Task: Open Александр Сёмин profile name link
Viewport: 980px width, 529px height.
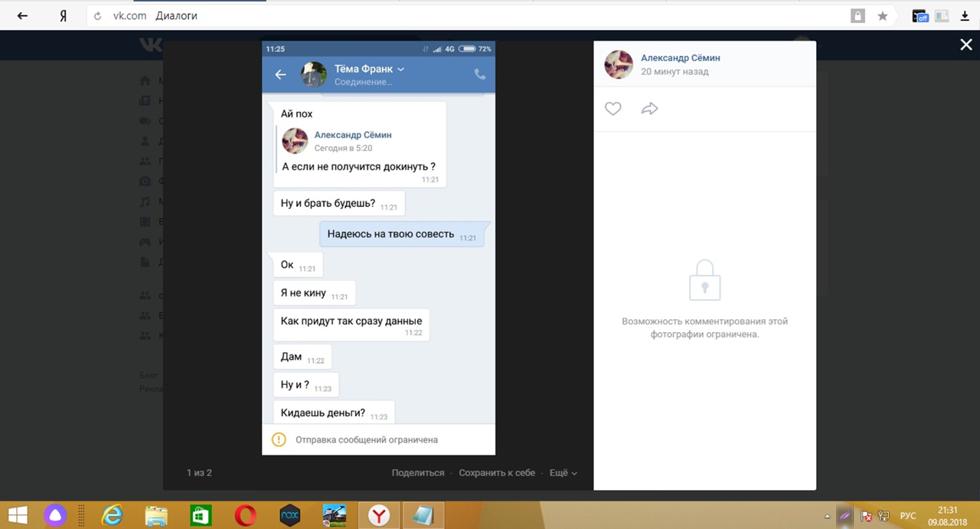Action: click(680, 58)
